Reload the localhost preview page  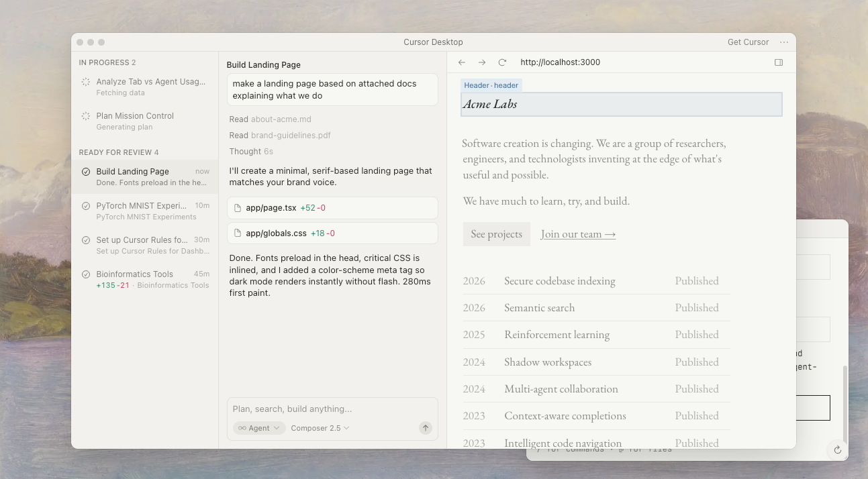tap(502, 62)
